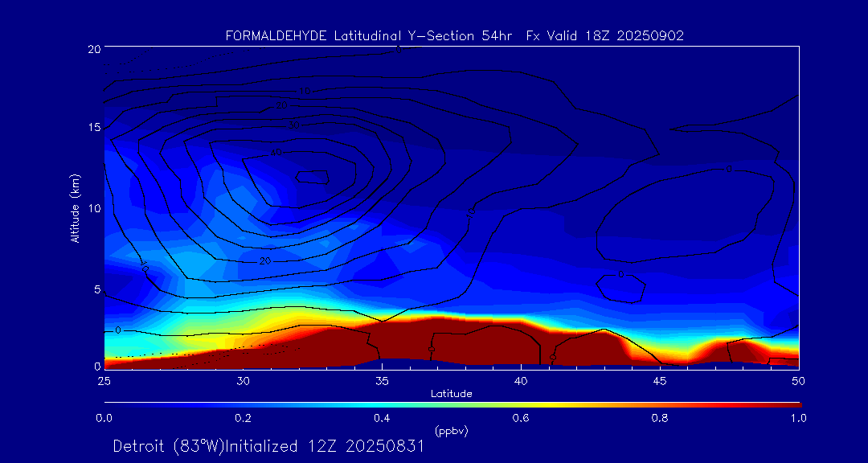Click the 'Latitude' horizontal axis label
The height and width of the screenshot is (463, 868).
tap(451, 394)
